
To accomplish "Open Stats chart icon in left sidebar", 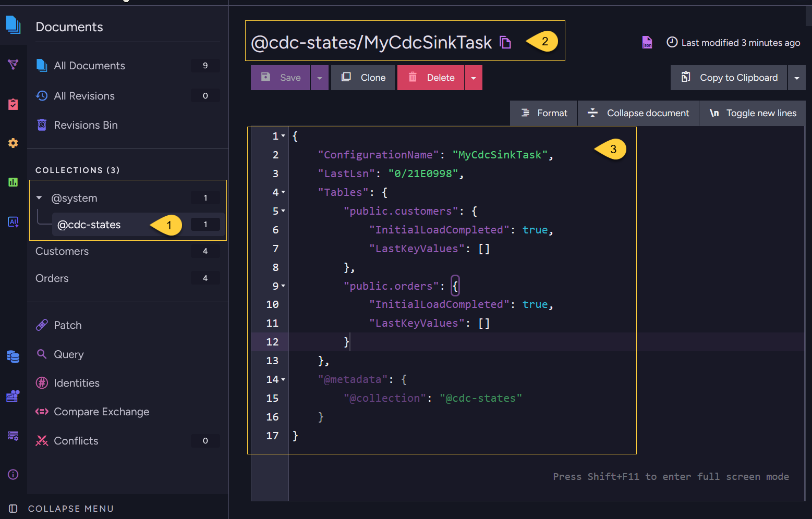I will 13,182.
